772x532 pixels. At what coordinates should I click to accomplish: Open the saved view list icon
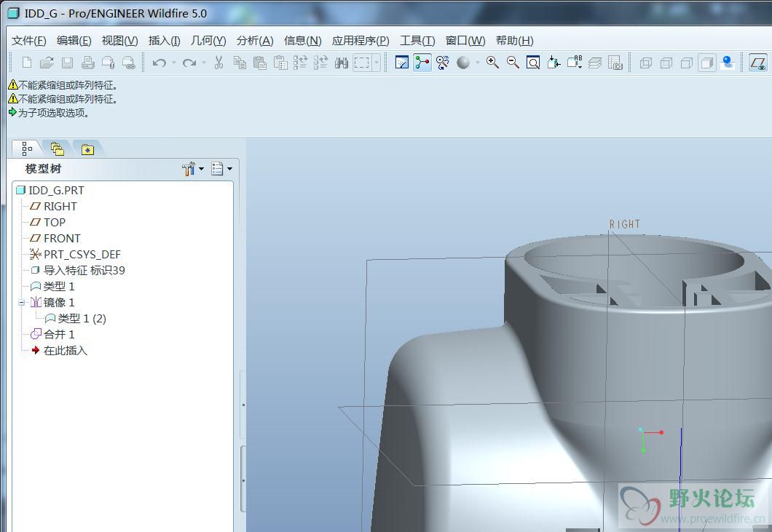[575, 63]
